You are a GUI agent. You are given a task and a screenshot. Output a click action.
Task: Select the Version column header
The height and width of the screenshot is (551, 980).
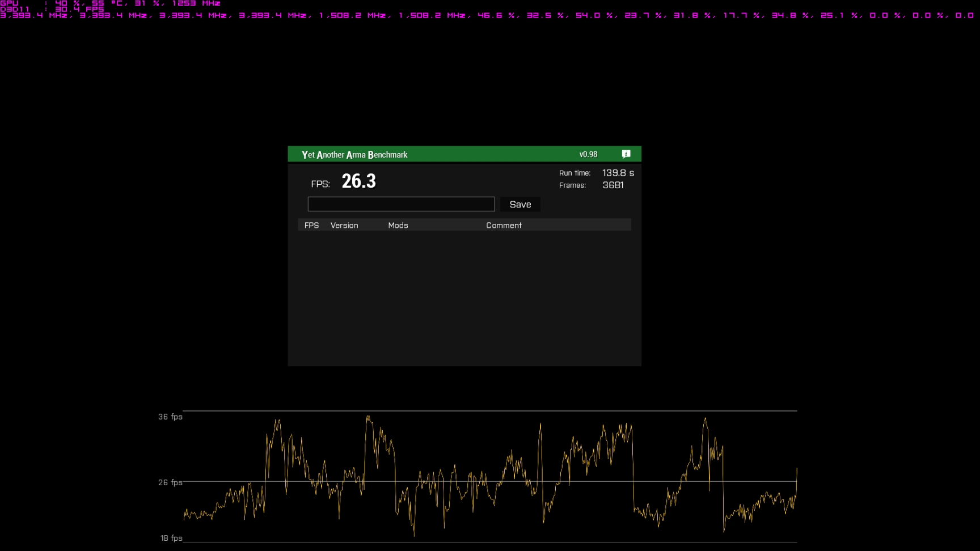344,225
